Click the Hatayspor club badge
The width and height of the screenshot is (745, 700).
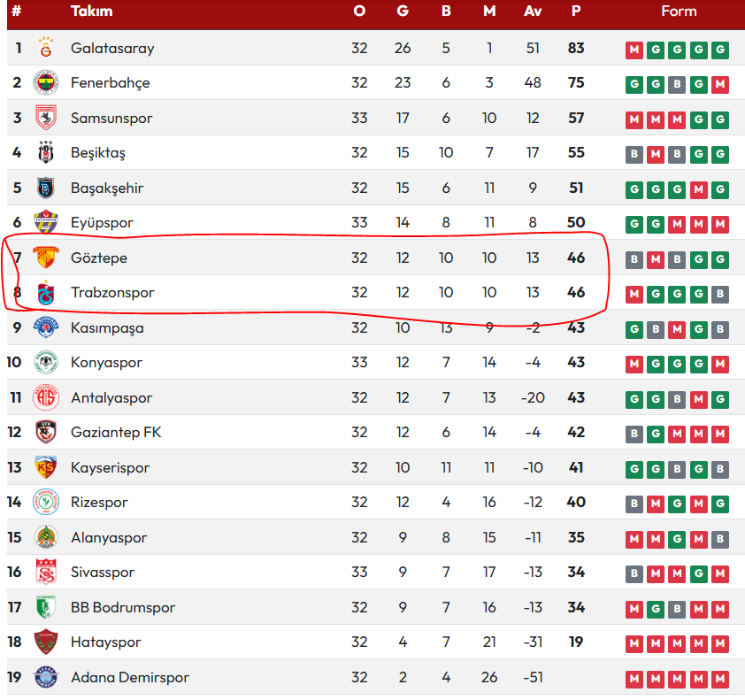pyautogui.click(x=46, y=642)
